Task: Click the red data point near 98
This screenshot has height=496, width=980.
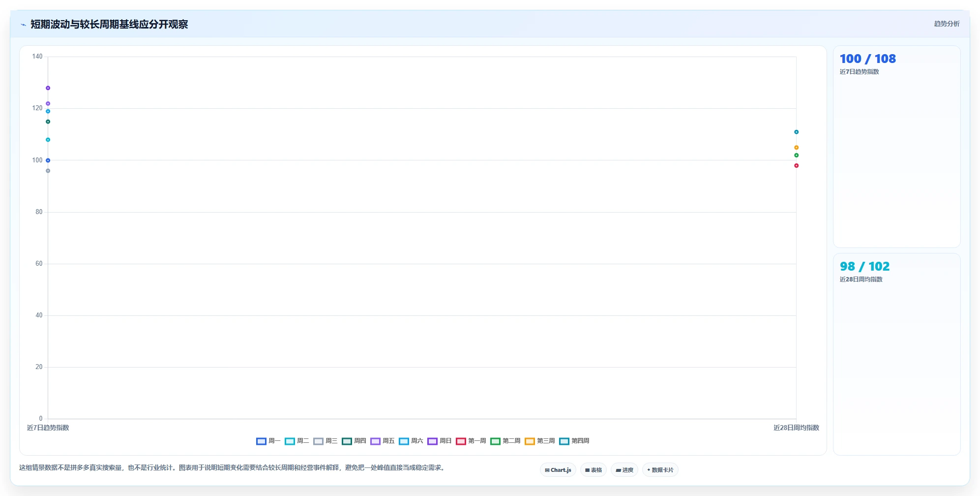Action: tap(796, 165)
